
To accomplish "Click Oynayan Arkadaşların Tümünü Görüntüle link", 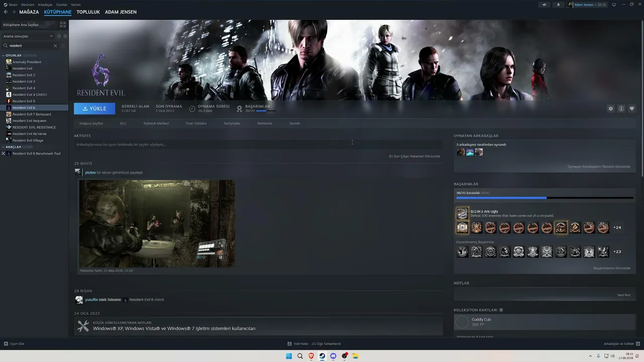I will [x=599, y=166].
